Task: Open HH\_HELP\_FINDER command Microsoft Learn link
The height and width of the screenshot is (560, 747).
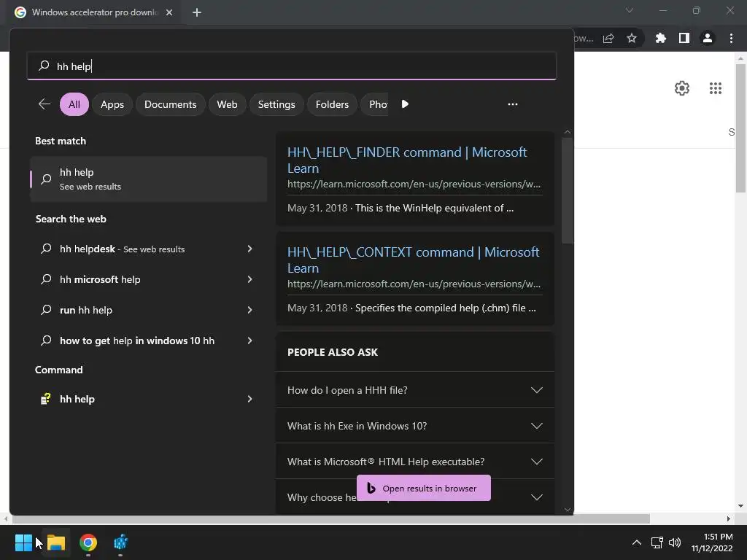Action: coord(407,160)
